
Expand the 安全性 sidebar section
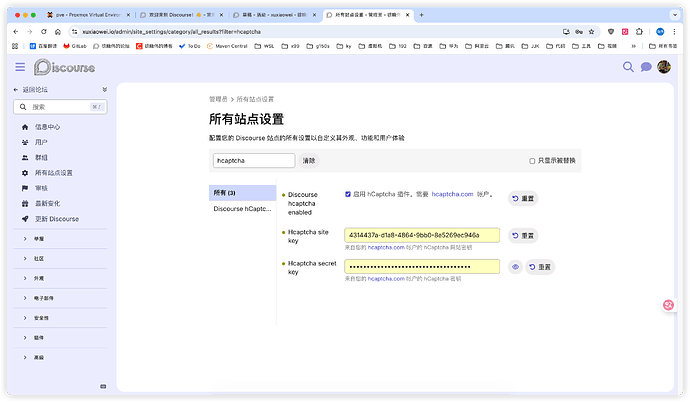pyautogui.click(x=41, y=317)
